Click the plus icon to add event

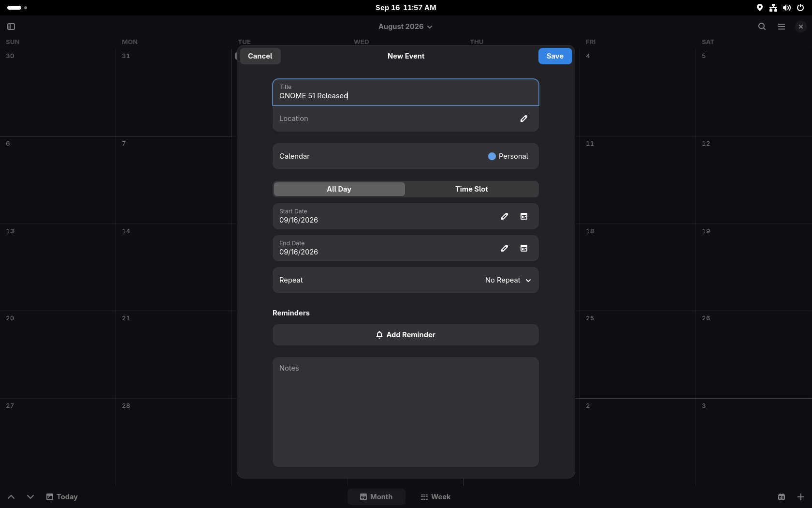[x=800, y=497]
